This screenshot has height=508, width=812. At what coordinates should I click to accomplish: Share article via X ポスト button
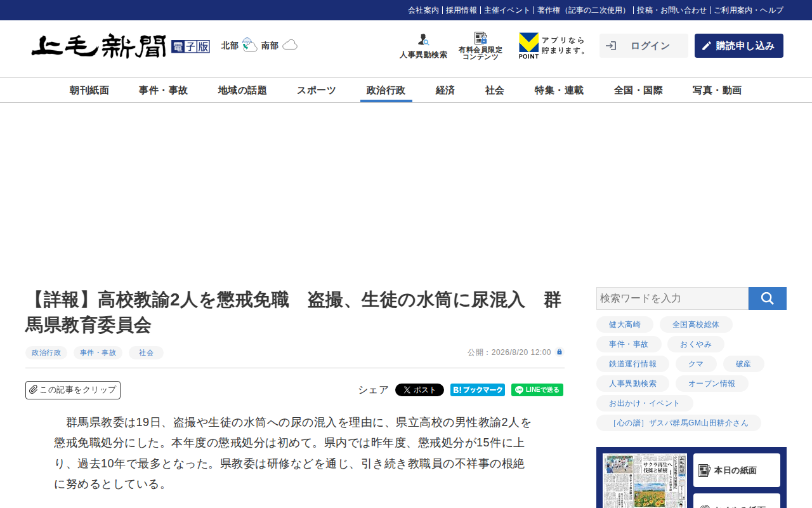pos(419,390)
